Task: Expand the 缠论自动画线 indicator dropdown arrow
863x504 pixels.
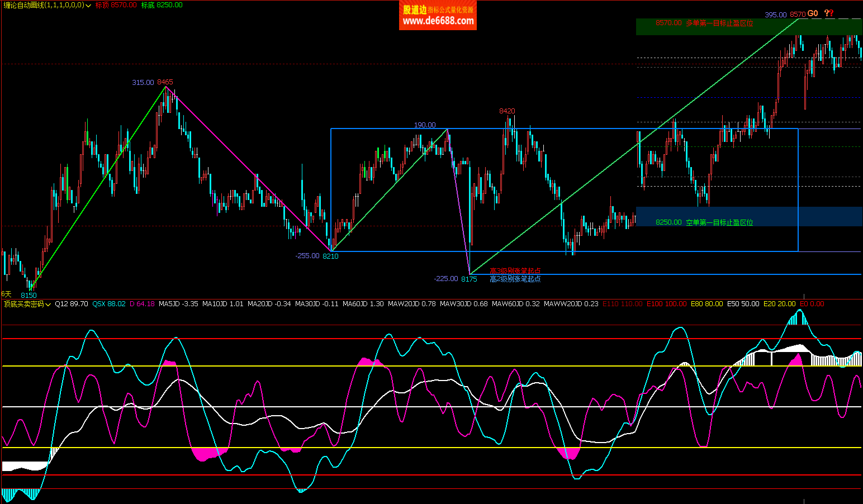Action: coord(88,6)
